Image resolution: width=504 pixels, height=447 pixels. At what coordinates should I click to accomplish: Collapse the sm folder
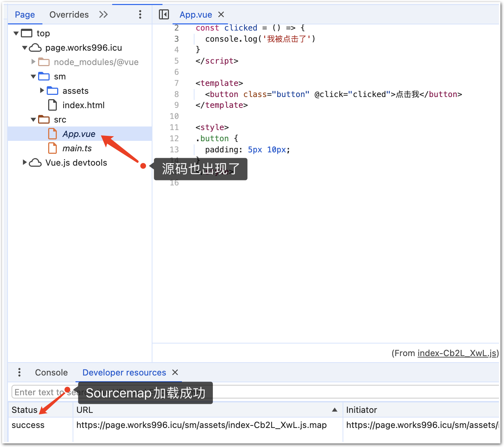pyautogui.click(x=33, y=77)
